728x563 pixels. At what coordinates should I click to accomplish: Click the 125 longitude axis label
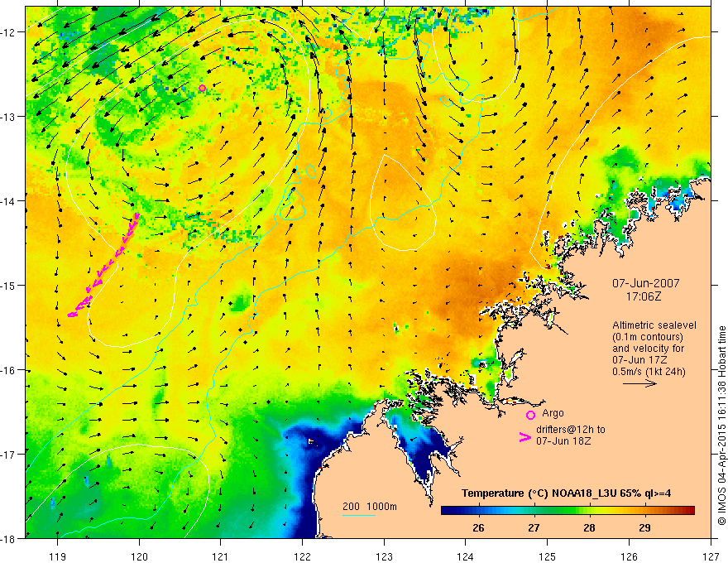pos(548,557)
